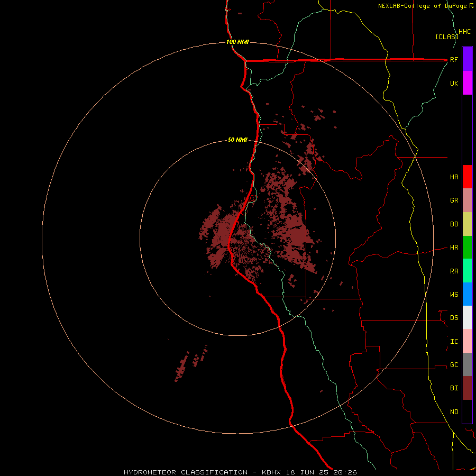
Task: Click the HA legend label
Action: coord(454,177)
